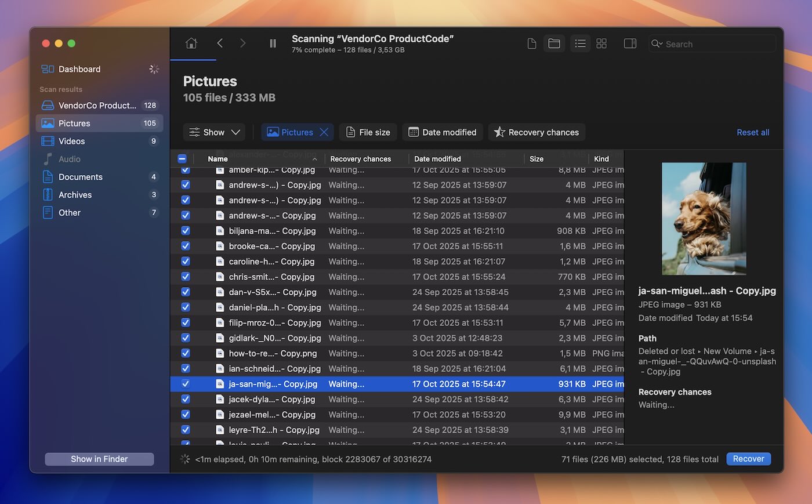Image resolution: width=812 pixels, height=504 pixels.
Task: Remove the Pictures filter with the X
Action: [324, 132]
